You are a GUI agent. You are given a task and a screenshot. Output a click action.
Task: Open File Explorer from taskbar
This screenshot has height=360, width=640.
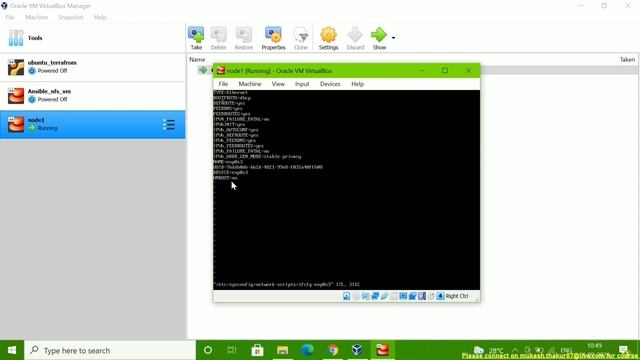pos(282,350)
